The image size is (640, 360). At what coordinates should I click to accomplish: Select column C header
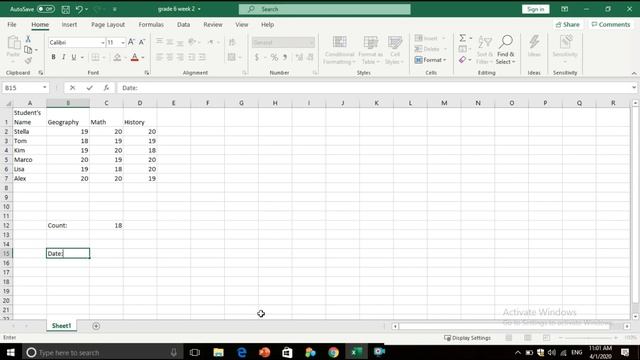pos(106,103)
